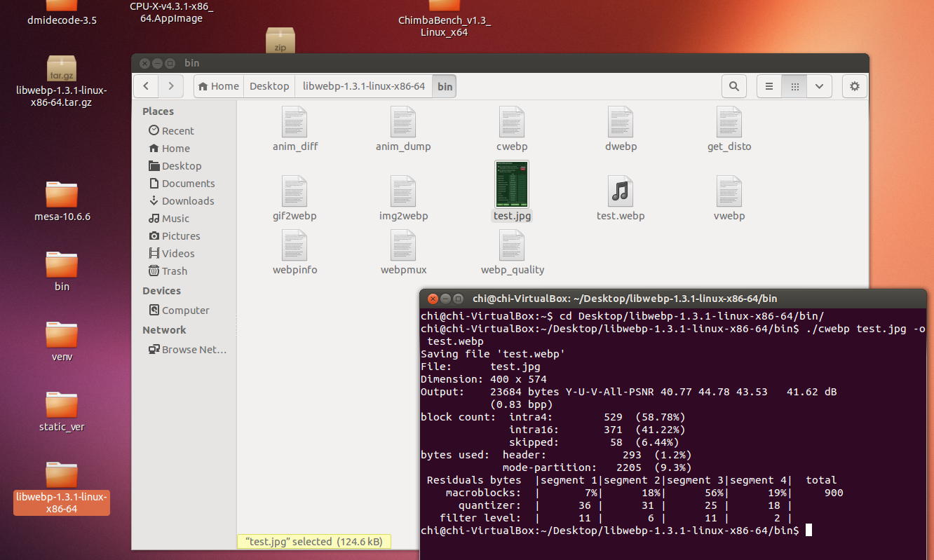Expand the view options dropdown arrow

pos(819,86)
